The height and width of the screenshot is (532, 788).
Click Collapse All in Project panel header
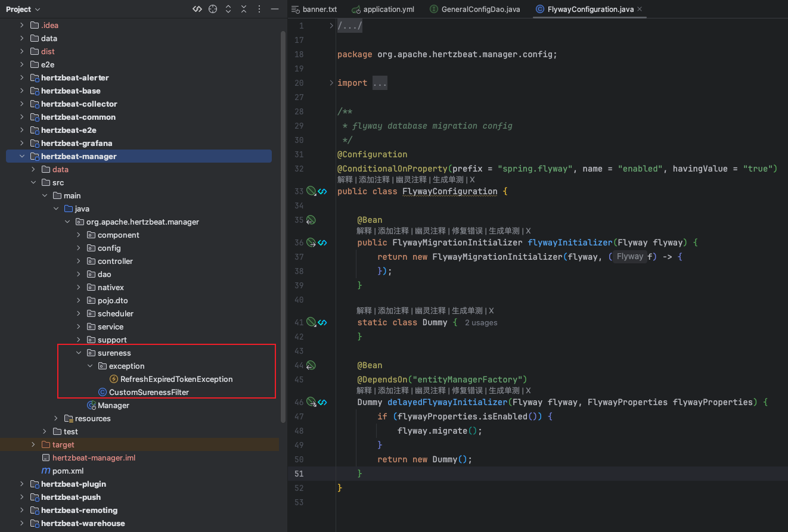244,9
